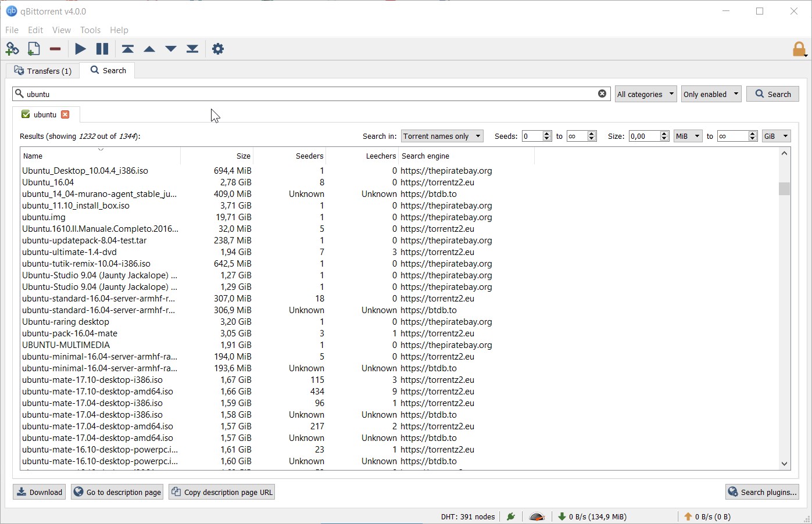Image resolution: width=812 pixels, height=524 pixels.
Task: Click the connection status plug icon
Action: 511,516
